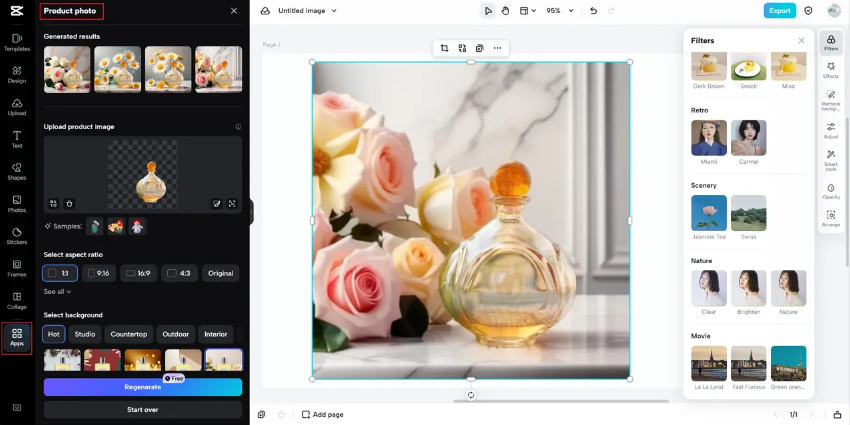Select the 16:9 aspect ratio

tap(139, 273)
